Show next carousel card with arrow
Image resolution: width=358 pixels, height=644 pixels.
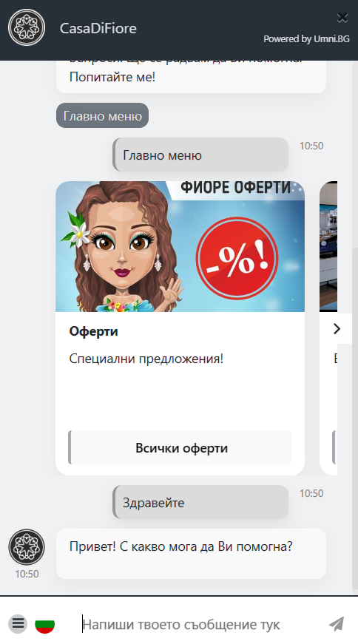pos(337,328)
